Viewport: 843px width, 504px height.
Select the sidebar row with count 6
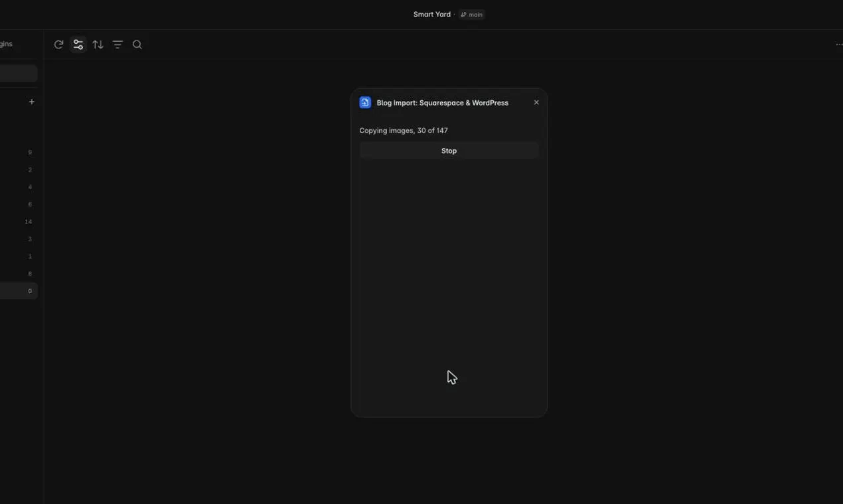(x=19, y=204)
